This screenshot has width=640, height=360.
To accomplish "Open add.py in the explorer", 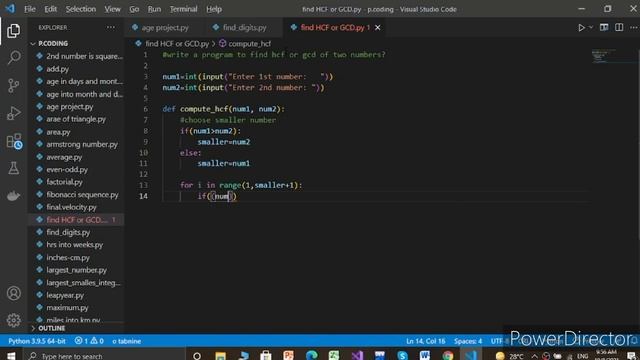I will click(58, 69).
